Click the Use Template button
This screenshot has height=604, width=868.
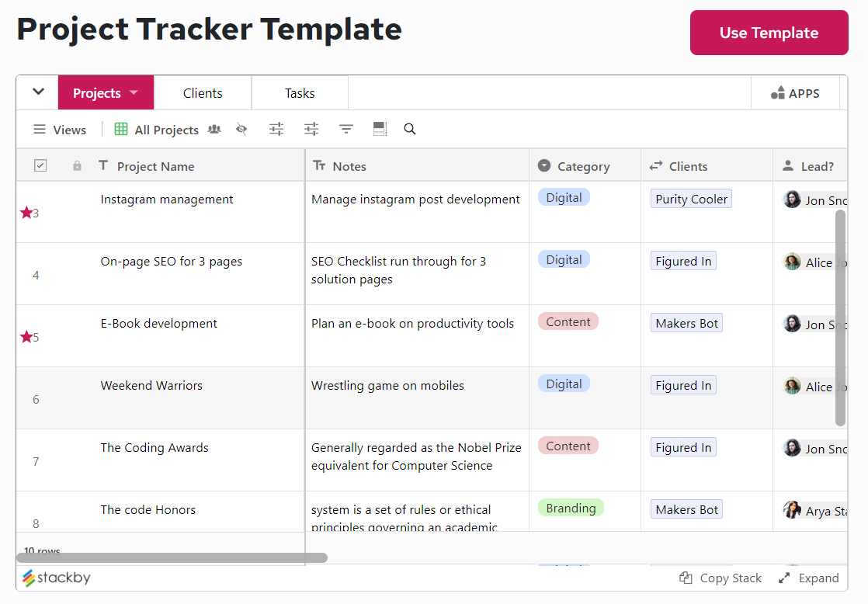tap(769, 33)
